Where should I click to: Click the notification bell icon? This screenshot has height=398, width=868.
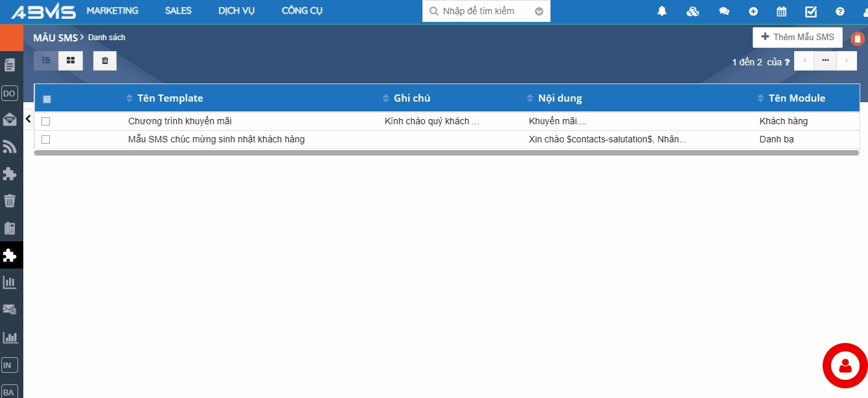point(662,11)
